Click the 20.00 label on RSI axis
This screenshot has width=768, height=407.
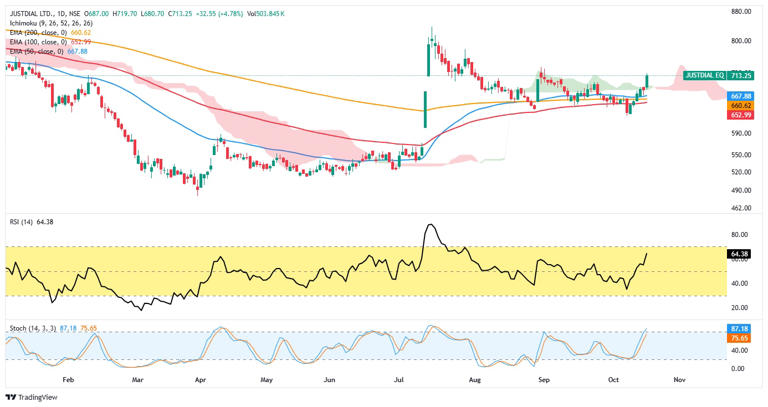(739, 308)
